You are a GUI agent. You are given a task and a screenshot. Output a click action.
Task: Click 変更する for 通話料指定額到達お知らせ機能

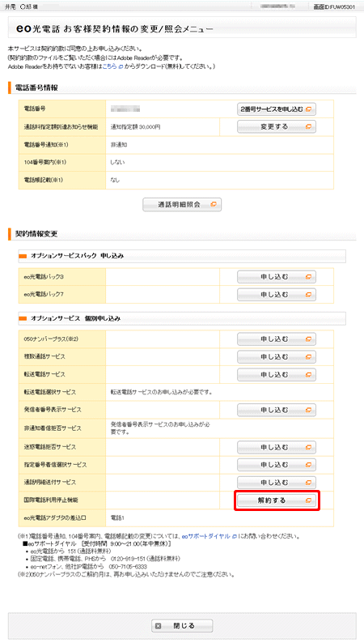click(277, 126)
